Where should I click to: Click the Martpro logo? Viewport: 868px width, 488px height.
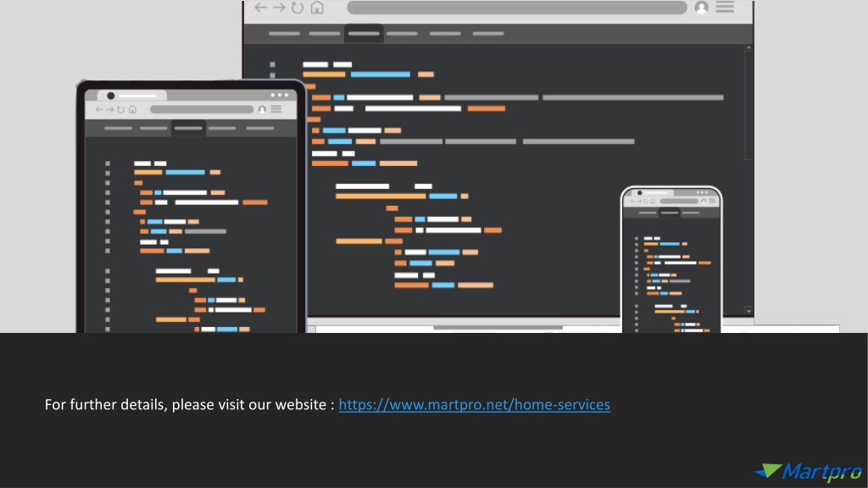(808, 471)
